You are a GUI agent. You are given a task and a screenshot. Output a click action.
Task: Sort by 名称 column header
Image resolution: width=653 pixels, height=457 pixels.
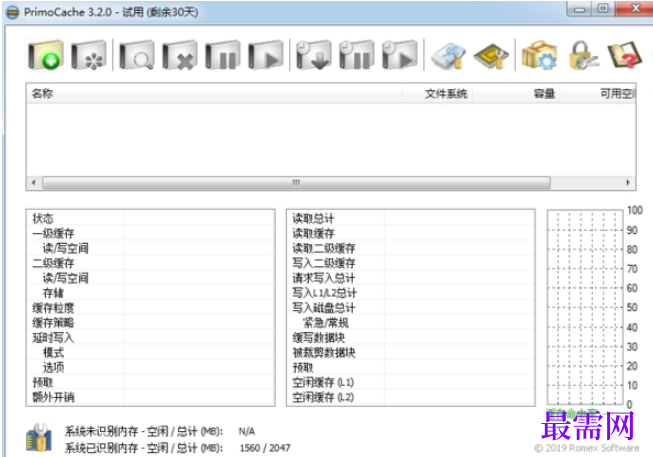[x=214, y=94]
